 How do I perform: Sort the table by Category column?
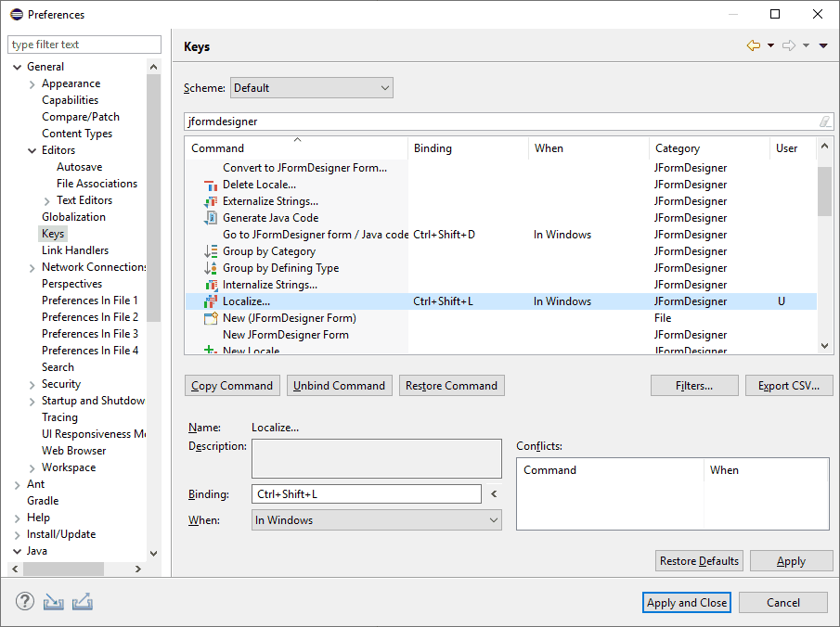[x=710, y=148]
